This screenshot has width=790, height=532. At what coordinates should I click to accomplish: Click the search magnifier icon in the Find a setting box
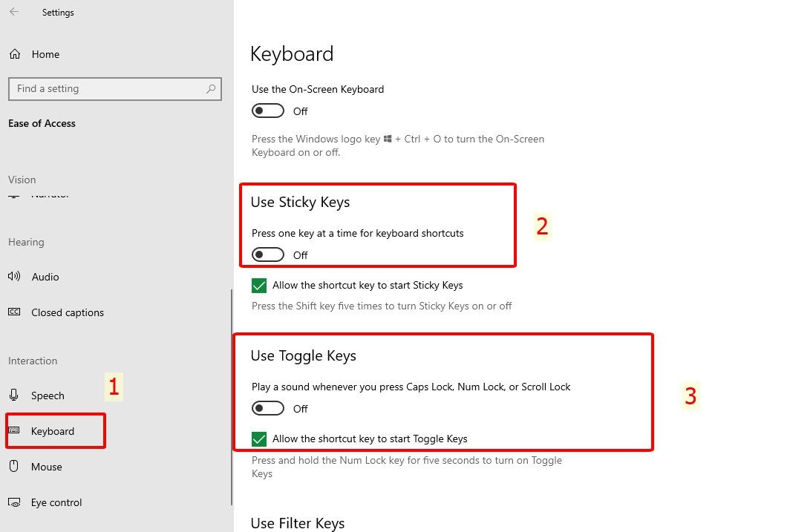(211, 88)
